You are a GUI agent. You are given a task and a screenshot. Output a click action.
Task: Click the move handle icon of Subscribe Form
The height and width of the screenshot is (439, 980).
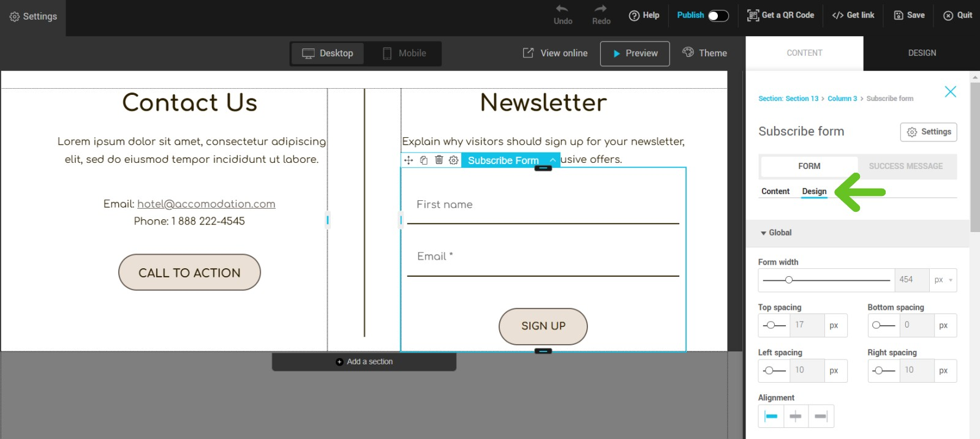409,160
